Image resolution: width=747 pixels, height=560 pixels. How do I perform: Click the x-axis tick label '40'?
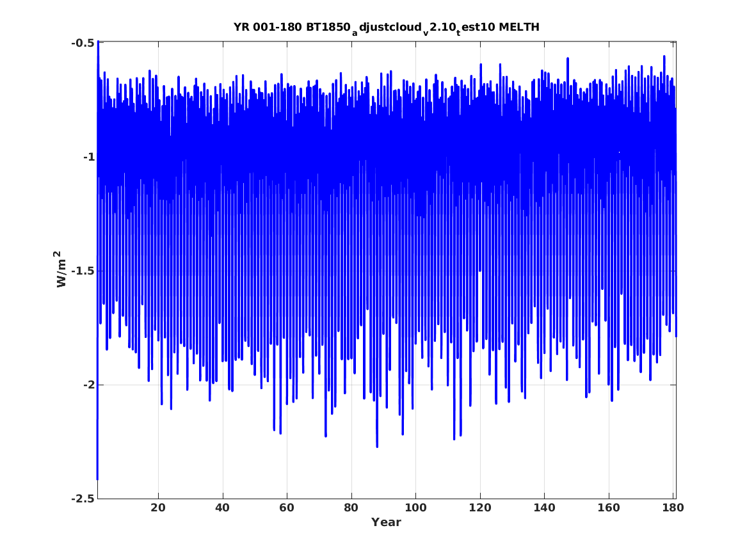pyautogui.click(x=223, y=508)
